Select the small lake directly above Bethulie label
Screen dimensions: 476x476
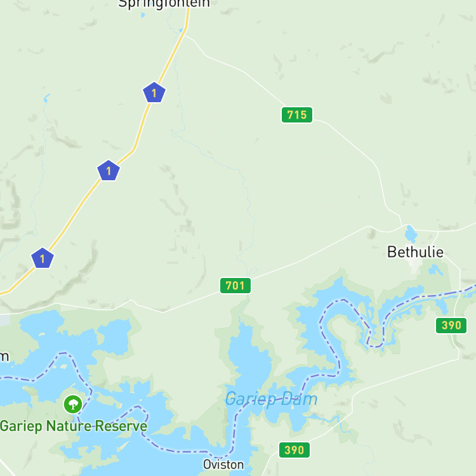[411, 233]
